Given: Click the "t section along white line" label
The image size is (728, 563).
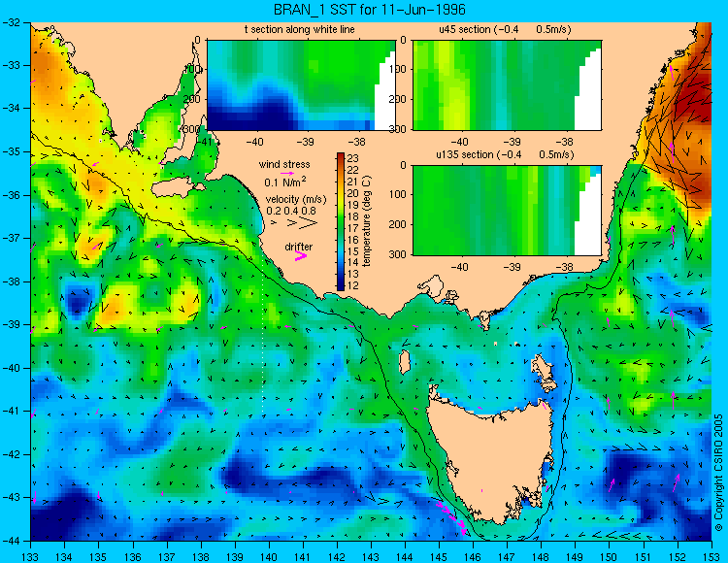Looking at the screenshot, I should [300, 30].
